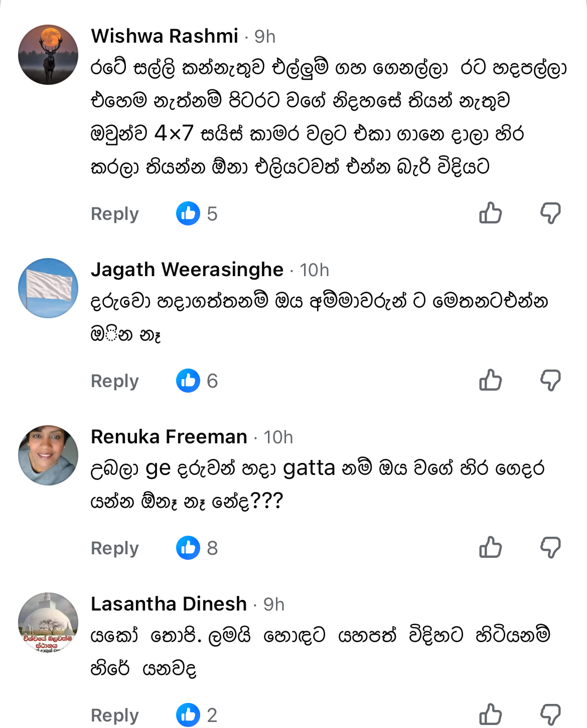587x728 pixels.
Task: Like Lasantha Dinesh's comment
Action: pyautogui.click(x=490, y=714)
